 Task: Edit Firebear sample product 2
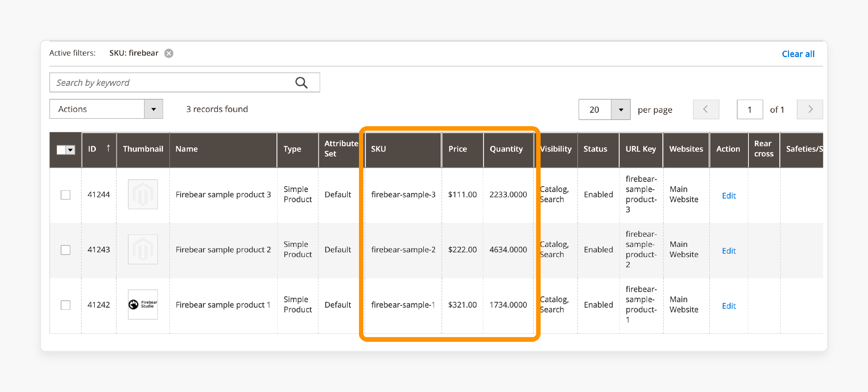(728, 251)
